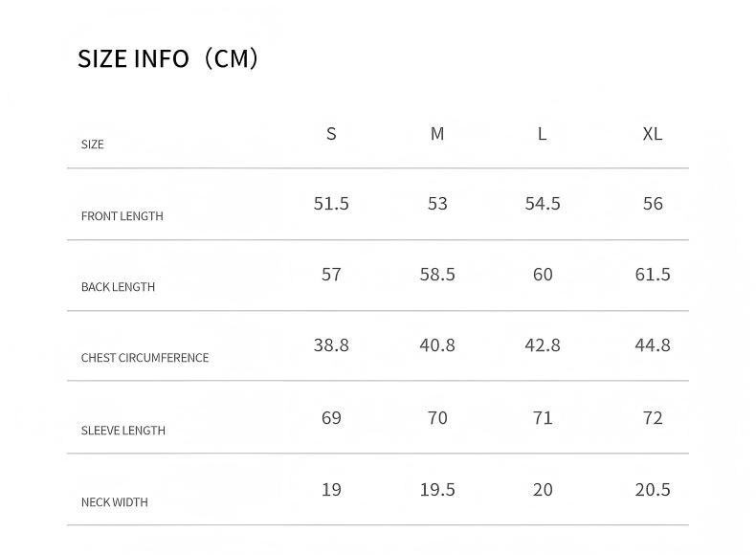Click the CHEST CIRCUMFERENCE row label
Image resolution: width=756 pixels, height=555 pixels.
[145, 358]
